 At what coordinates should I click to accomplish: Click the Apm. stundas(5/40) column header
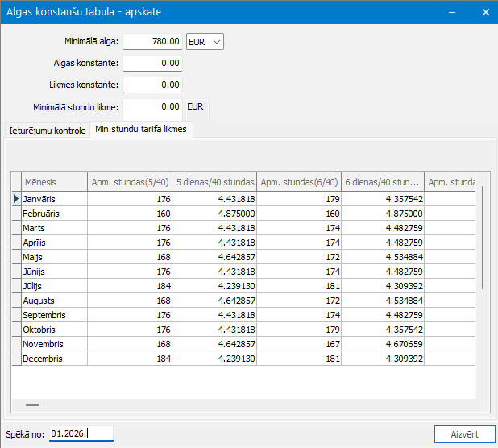click(130, 182)
